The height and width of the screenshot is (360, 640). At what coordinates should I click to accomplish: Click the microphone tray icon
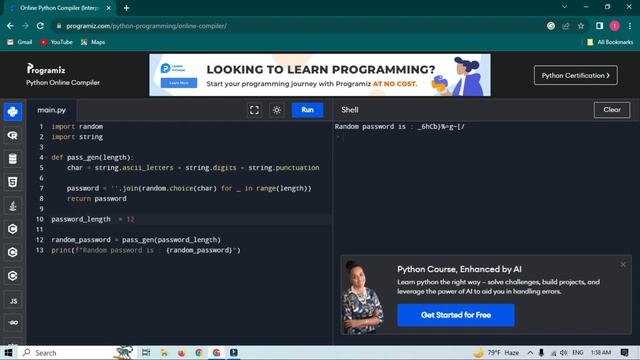[541, 352]
